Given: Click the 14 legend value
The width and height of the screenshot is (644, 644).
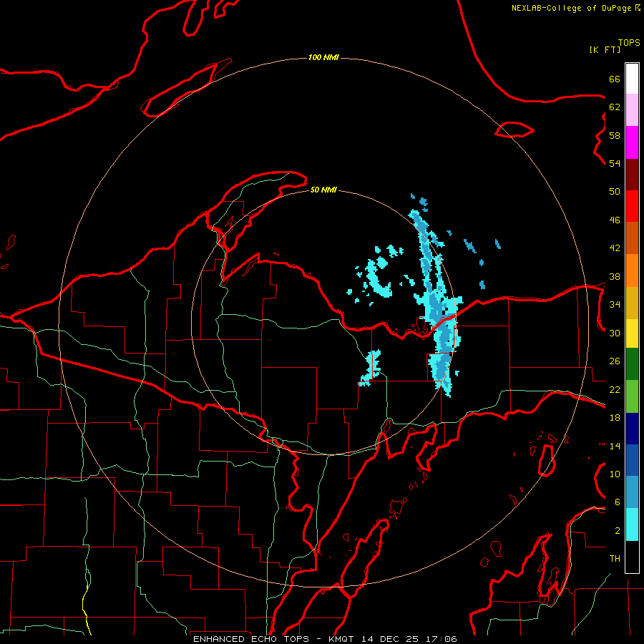Looking at the screenshot, I should click(x=615, y=446).
